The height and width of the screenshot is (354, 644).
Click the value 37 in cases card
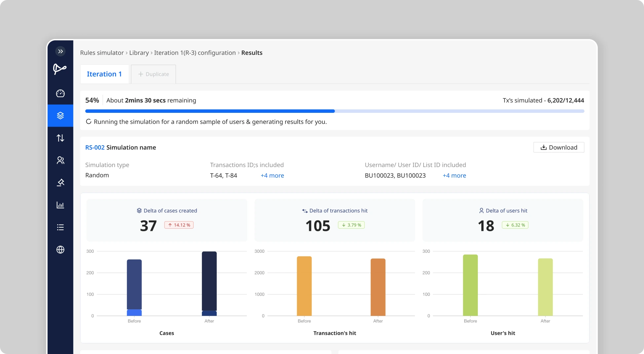(x=148, y=226)
